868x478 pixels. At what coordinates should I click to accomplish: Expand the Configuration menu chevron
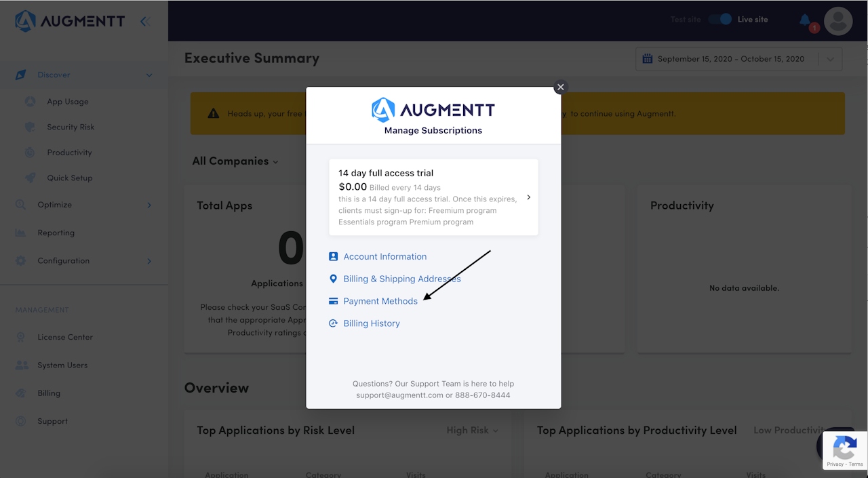pyautogui.click(x=149, y=261)
